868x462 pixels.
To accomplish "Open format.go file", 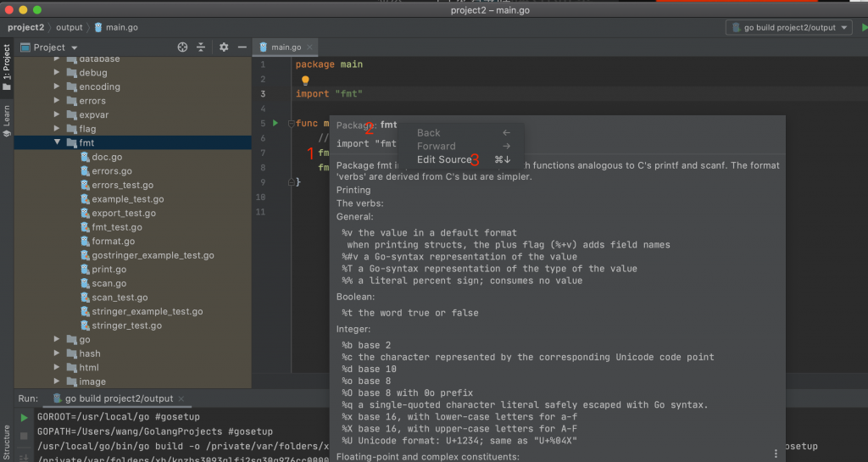I will 113,242.
